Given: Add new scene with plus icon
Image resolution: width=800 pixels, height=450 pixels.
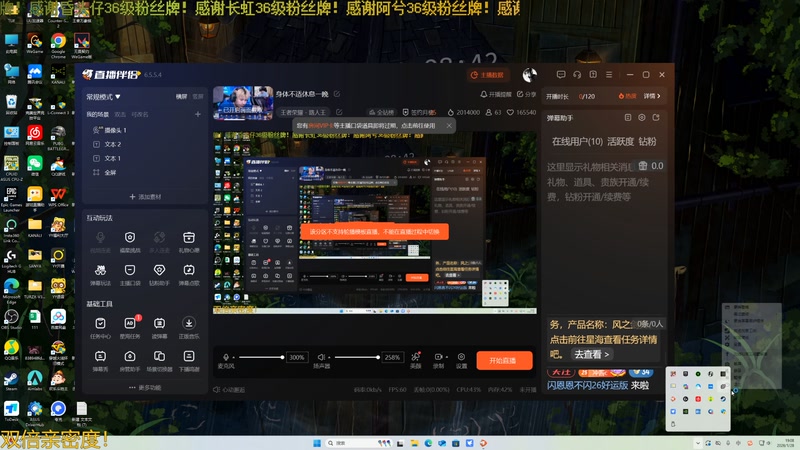Looking at the screenshot, I should [x=197, y=114].
